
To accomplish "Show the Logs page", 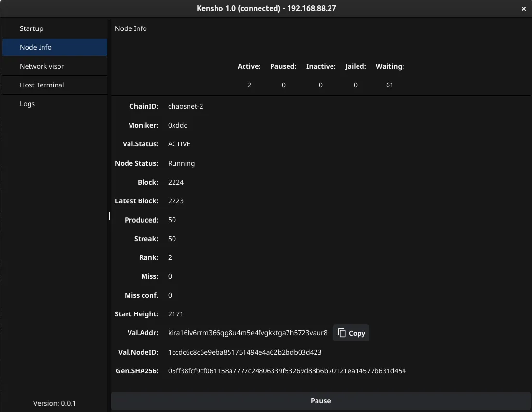I will [x=27, y=104].
